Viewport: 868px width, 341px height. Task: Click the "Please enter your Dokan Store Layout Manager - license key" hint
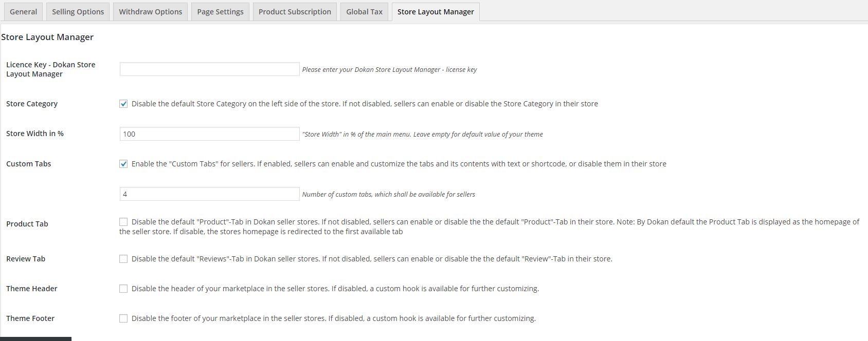[x=390, y=70]
